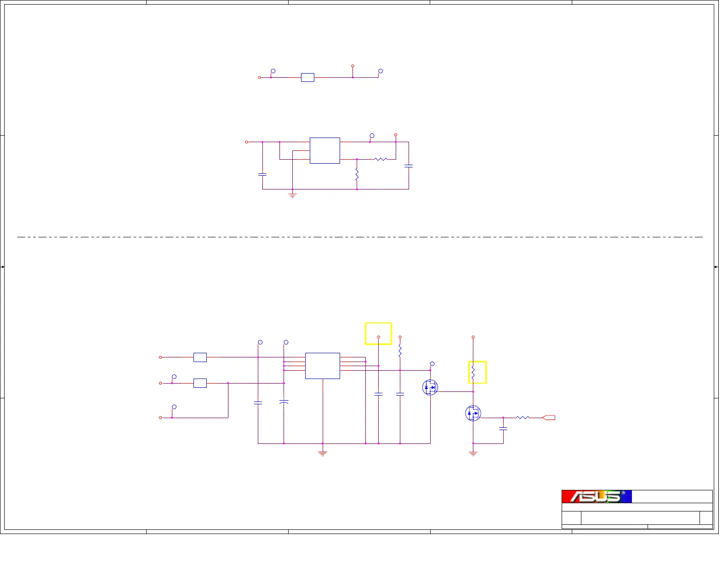Select the input capacitor left of the upper regulator IC
The image size is (728, 563).
click(262, 174)
